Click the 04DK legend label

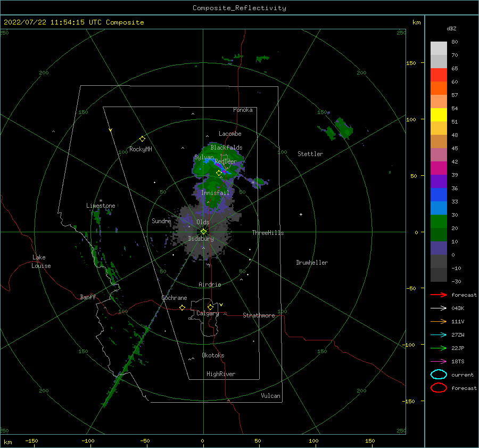click(458, 308)
